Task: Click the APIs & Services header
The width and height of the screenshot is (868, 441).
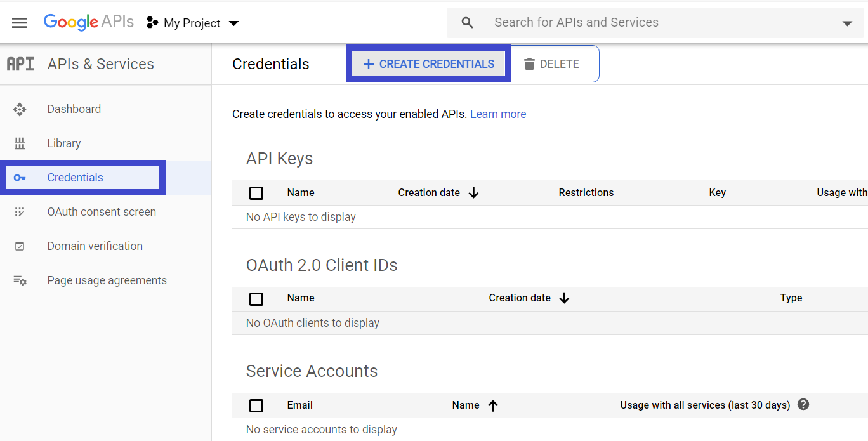Action: click(x=101, y=64)
